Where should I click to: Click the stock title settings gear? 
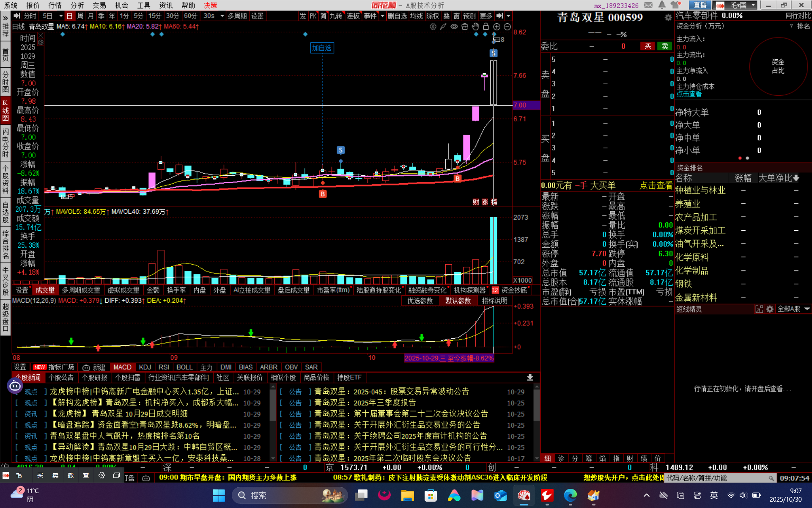click(x=668, y=17)
